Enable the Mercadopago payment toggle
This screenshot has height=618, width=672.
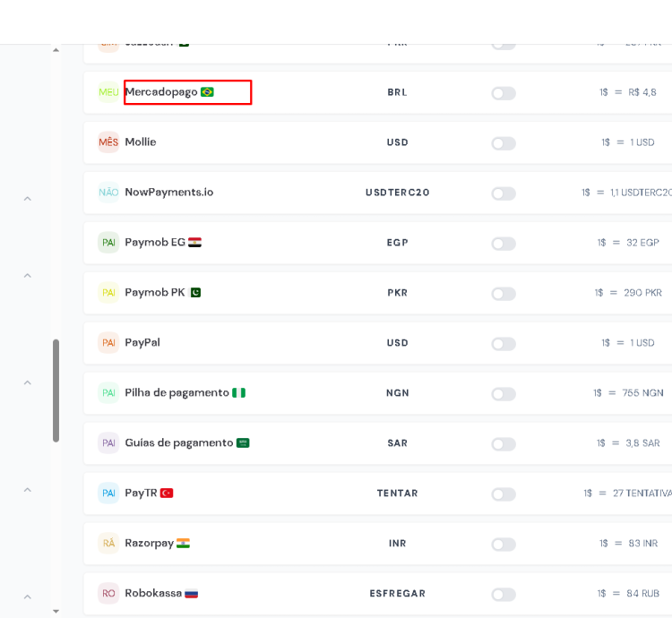coord(504,93)
